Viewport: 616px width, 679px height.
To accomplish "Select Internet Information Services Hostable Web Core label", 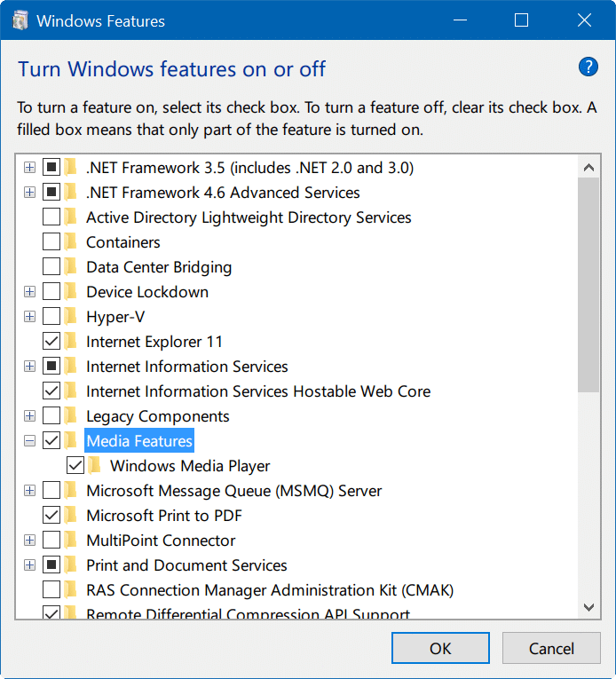I will click(258, 391).
